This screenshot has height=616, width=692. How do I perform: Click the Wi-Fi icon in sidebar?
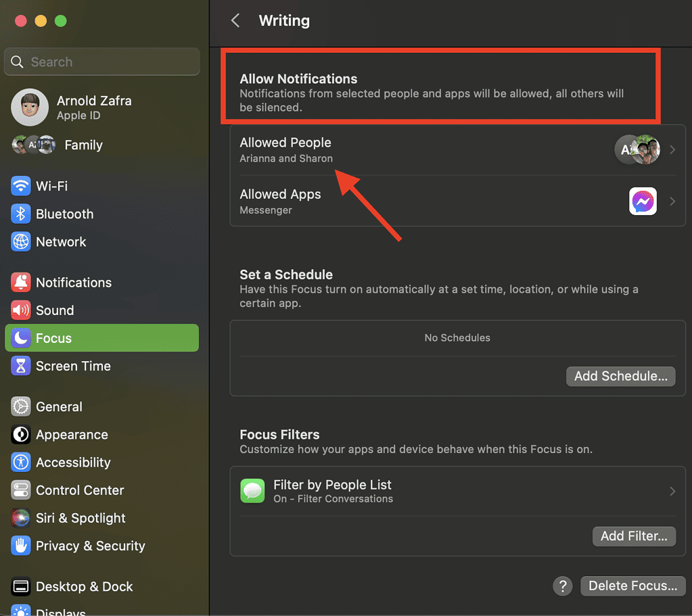(x=21, y=186)
